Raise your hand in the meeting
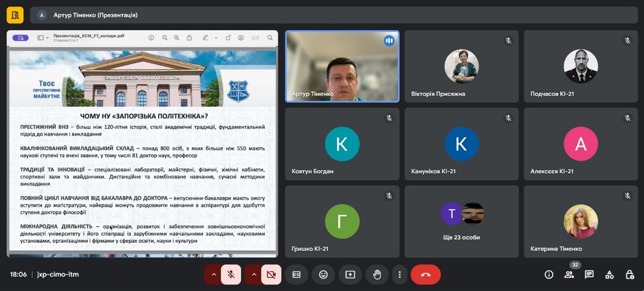Image resolution: width=644 pixels, height=291 pixels. [x=377, y=274]
